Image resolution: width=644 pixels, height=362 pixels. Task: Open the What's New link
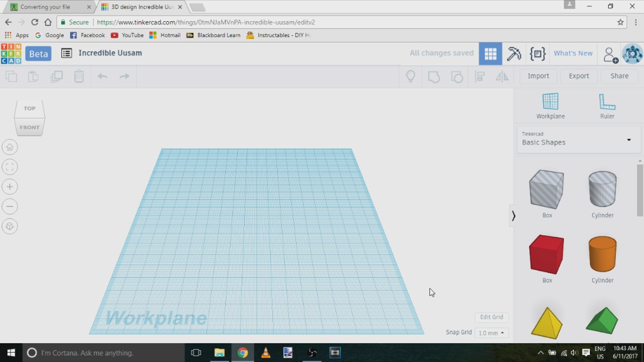(573, 53)
